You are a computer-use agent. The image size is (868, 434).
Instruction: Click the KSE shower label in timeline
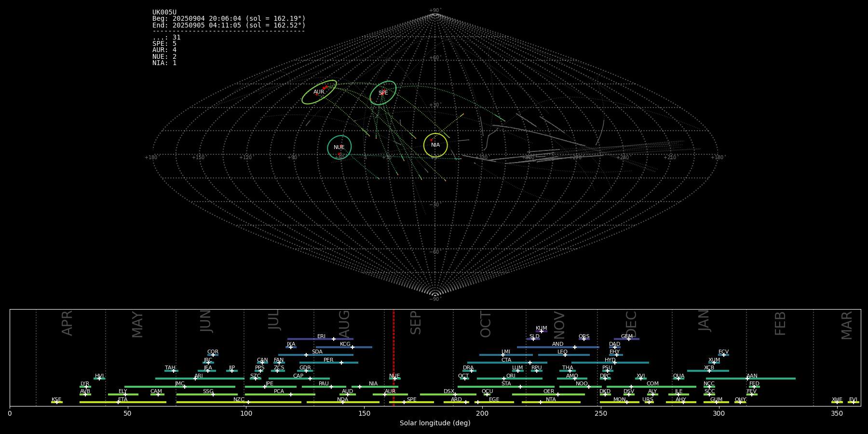tap(56, 400)
